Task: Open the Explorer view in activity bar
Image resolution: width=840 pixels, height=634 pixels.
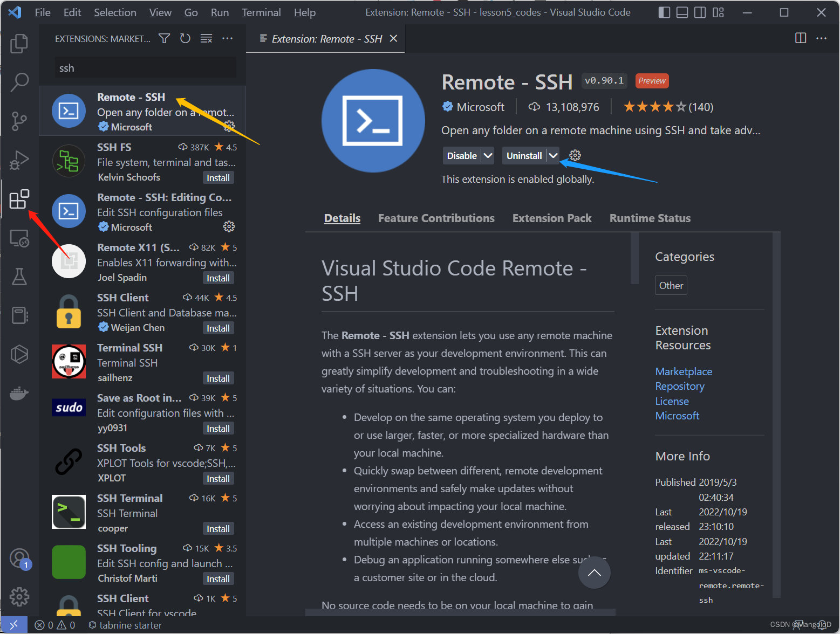Action: pyautogui.click(x=19, y=43)
